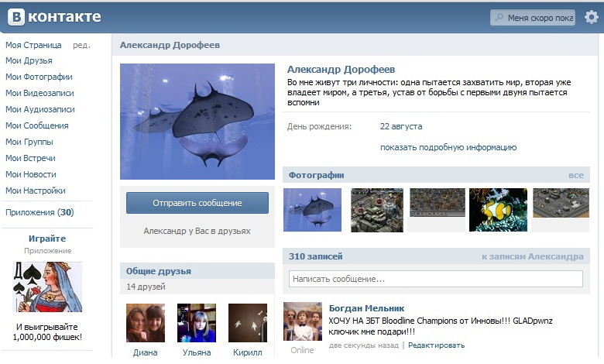
Task: Open the manta ray profile picture
Action: [197, 122]
